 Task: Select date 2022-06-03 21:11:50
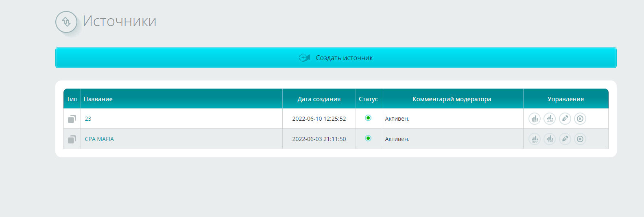coord(319,139)
